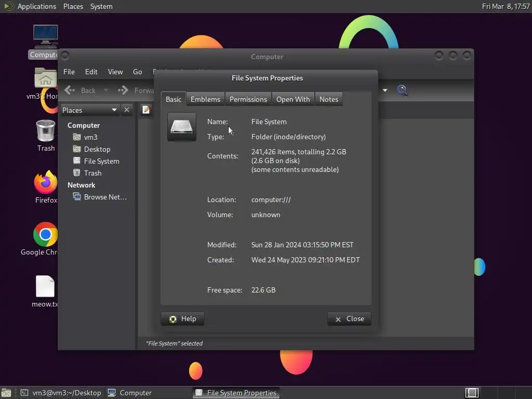
Task: Click the drive icon in properties dialog
Action: [182, 127]
